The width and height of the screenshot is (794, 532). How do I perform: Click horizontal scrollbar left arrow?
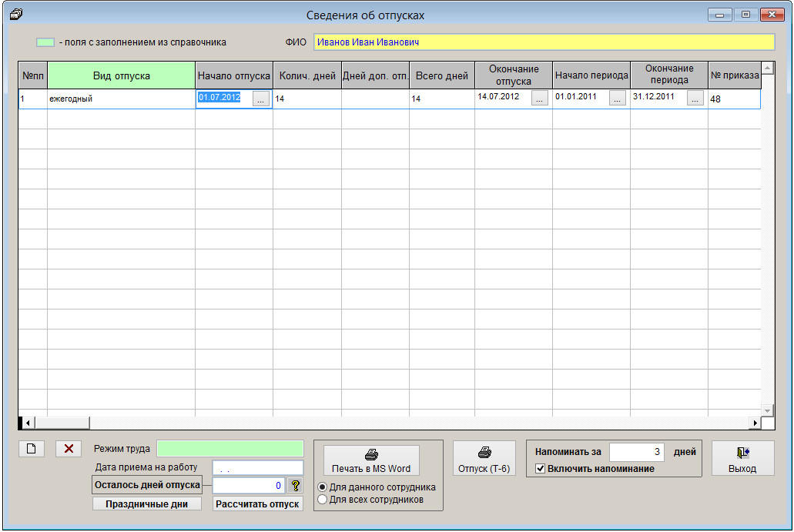[28, 423]
